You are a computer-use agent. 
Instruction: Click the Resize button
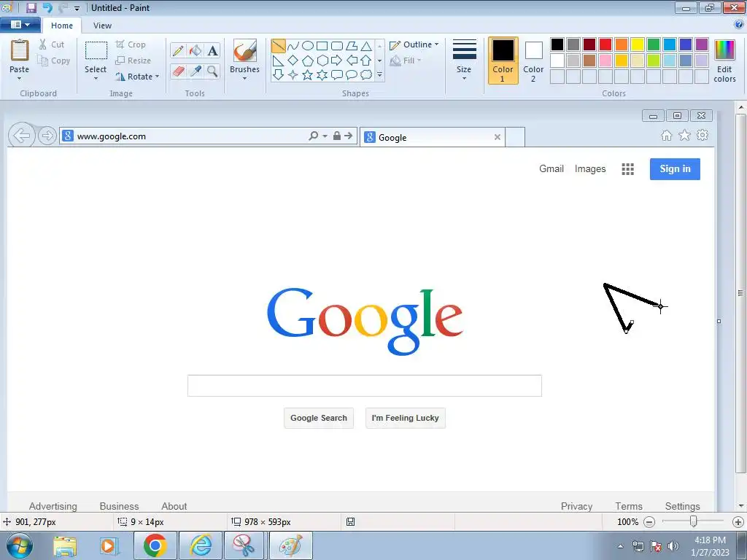coord(133,61)
